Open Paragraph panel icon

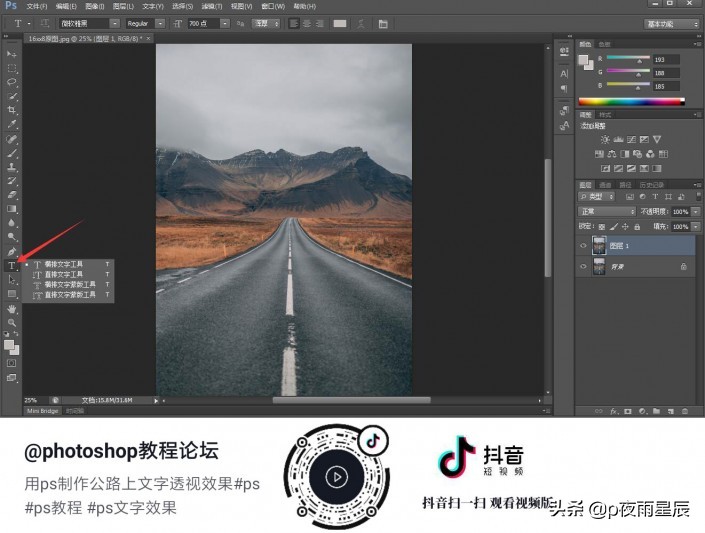(x=564, y=89)
